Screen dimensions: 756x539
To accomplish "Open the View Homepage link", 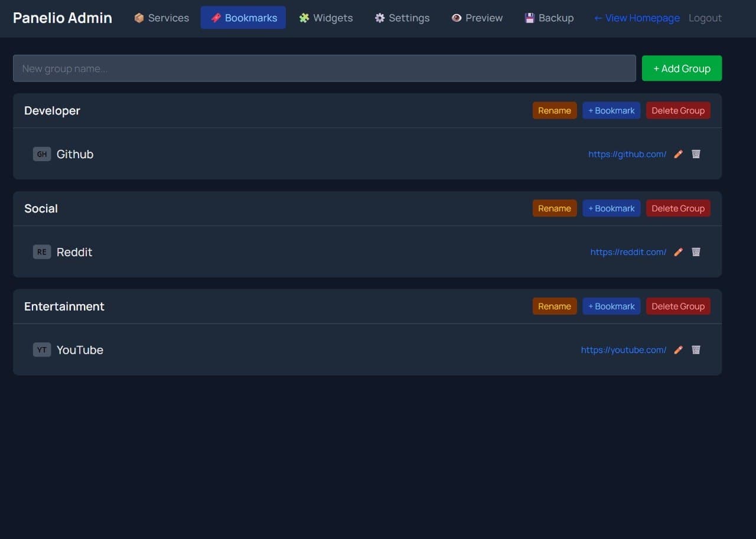I will tap(637, 18).
